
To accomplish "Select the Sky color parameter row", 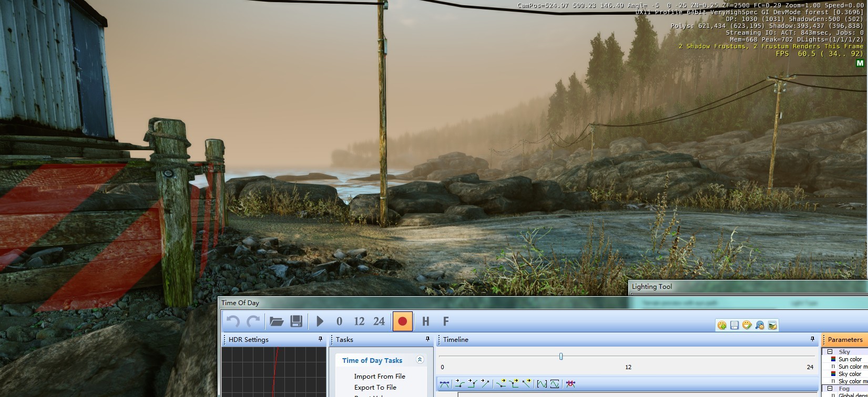I will [x=845, y=374].
